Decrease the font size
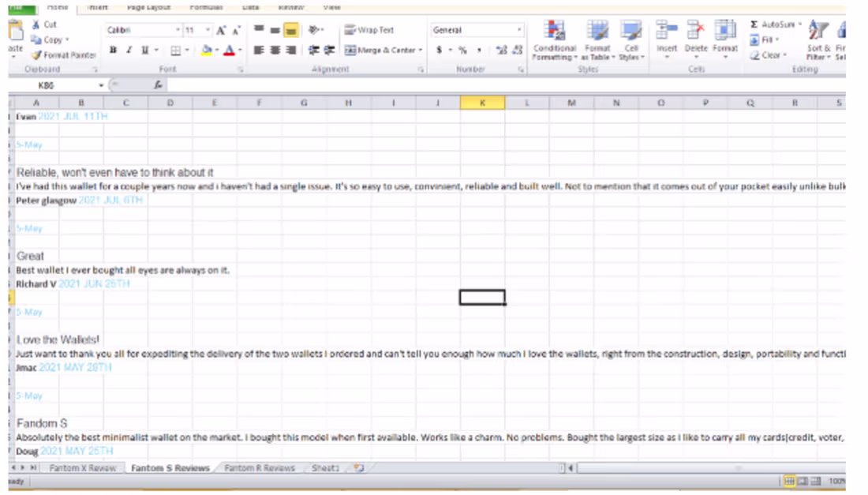The height and width of the screenshot is (495, 868). (x=237, y=30)
